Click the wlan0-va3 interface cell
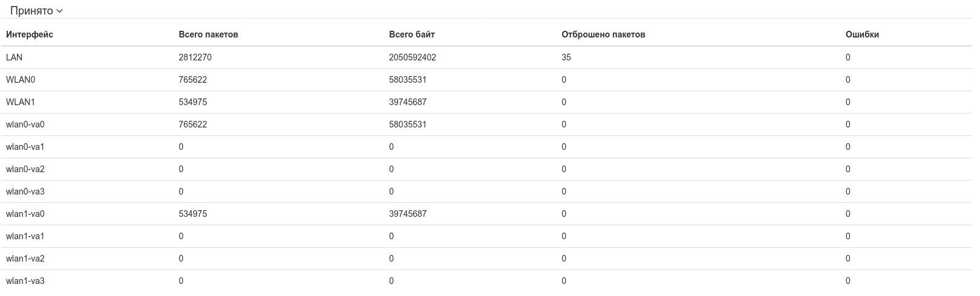This screenshot has height=296, width=980. click(x=25, y=191)
